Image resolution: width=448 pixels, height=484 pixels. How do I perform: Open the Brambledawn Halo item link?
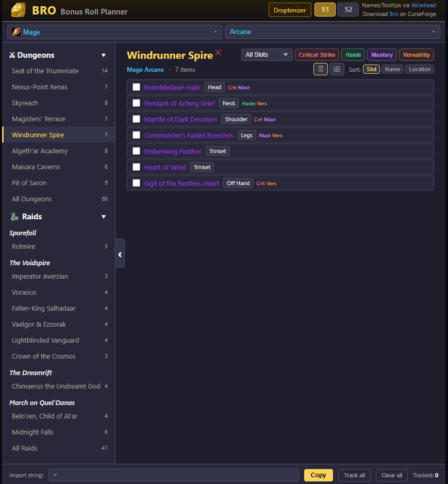pos(172,87)
